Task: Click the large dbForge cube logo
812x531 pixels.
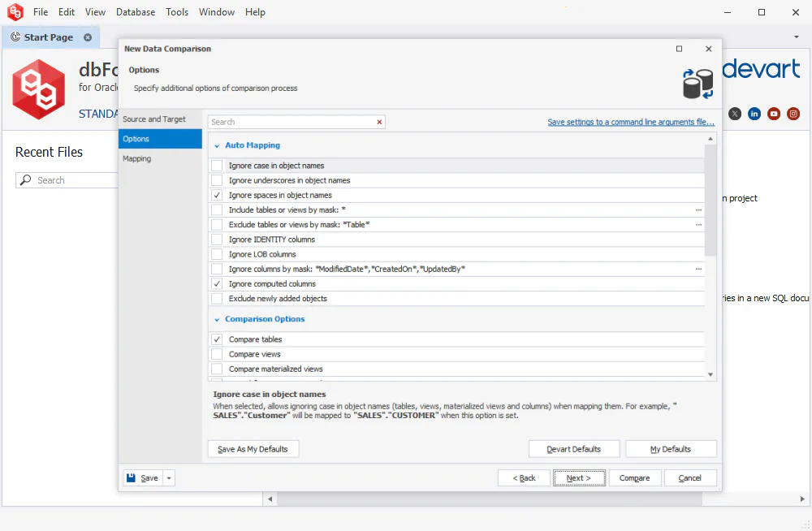Action: [x=39, y=89]
